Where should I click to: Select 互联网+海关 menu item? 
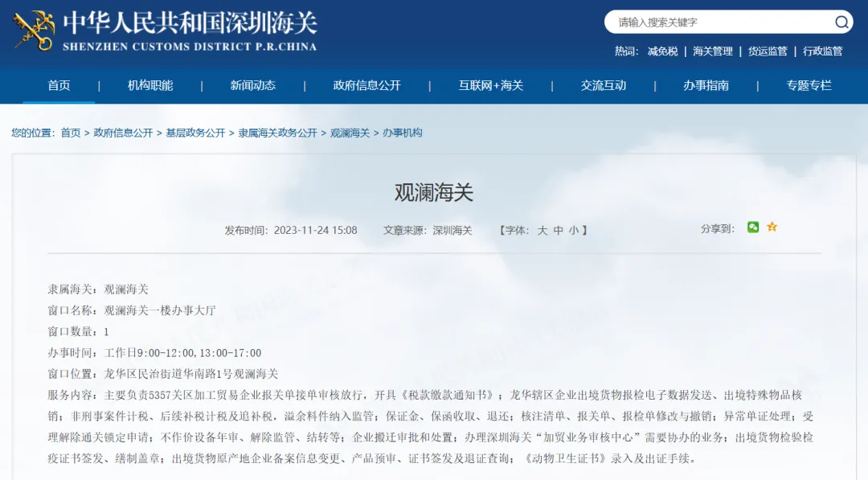[x=491, y=85]
